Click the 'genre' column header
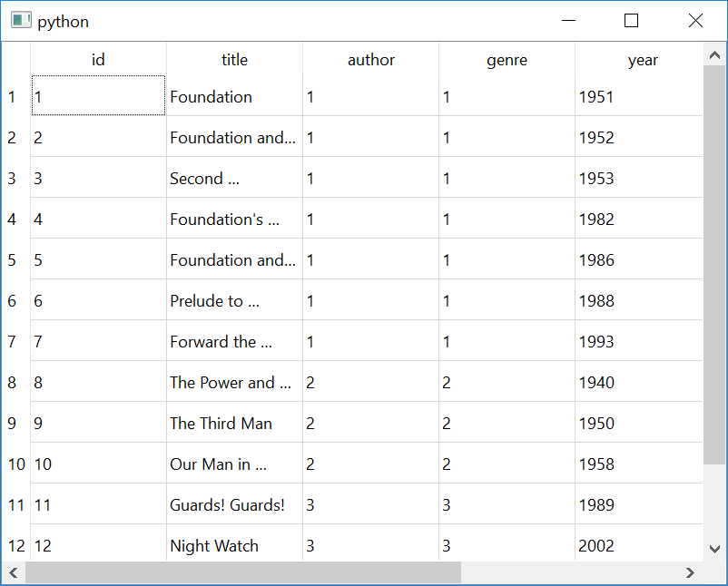The image size is (728, 586). tap(507, 60)
